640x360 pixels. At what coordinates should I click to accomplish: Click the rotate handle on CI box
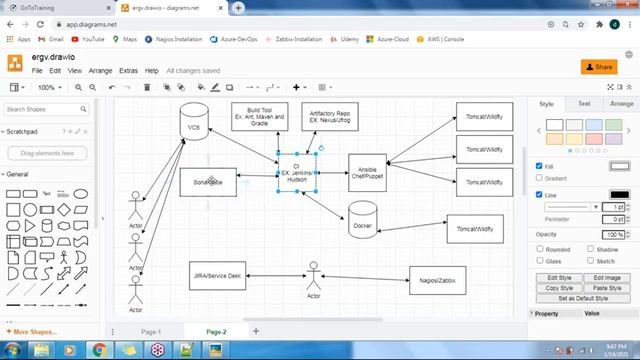pyautogui.click(x=321, y=148)
